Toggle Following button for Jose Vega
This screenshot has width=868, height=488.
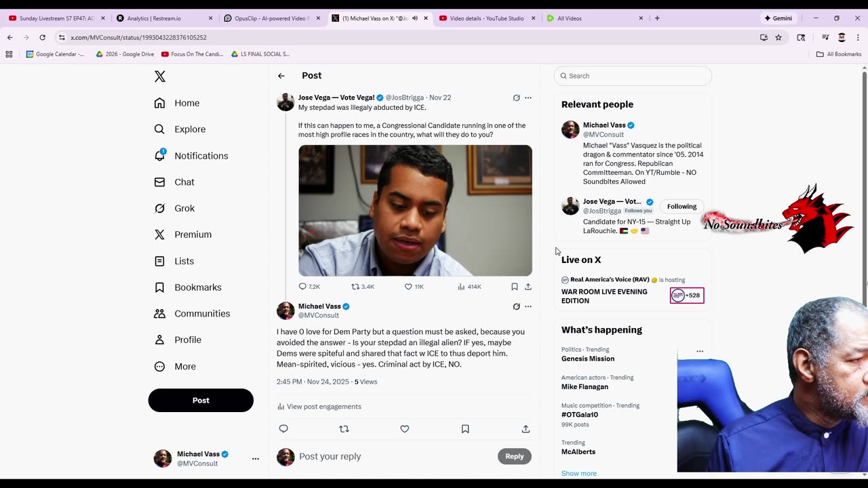coord(682,207)
